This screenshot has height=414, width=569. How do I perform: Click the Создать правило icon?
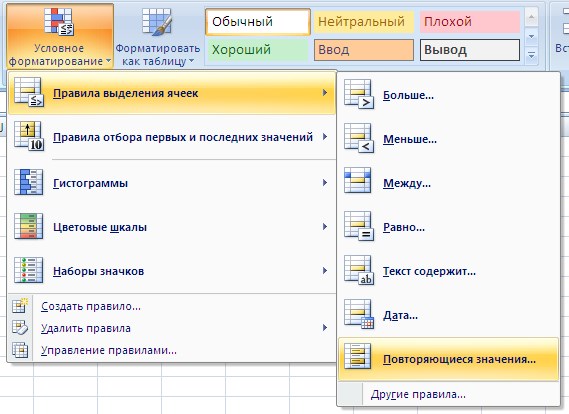[20, 306]
